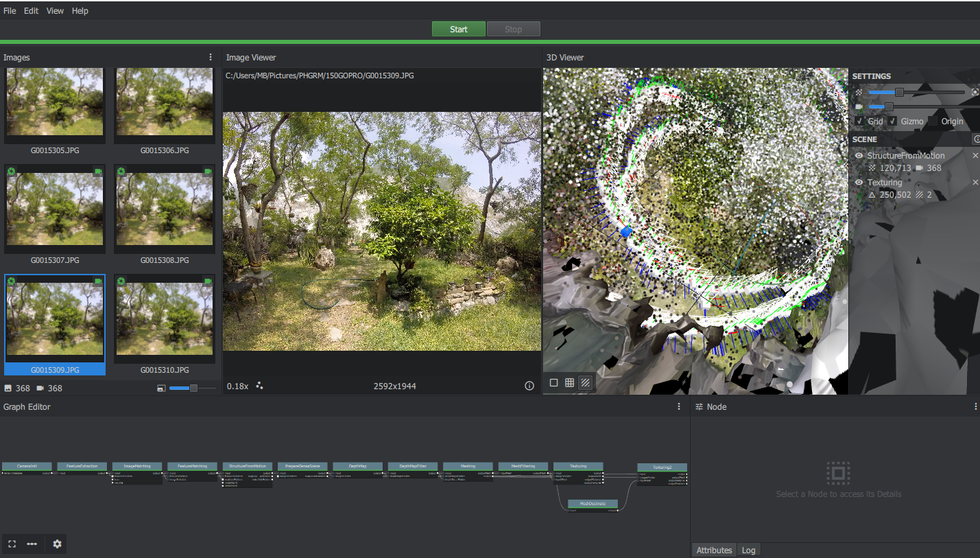Switch 3D Viewer to solid render mode
Image resolution: width=980 pixels, height=558 pixels.
[553, 383]
